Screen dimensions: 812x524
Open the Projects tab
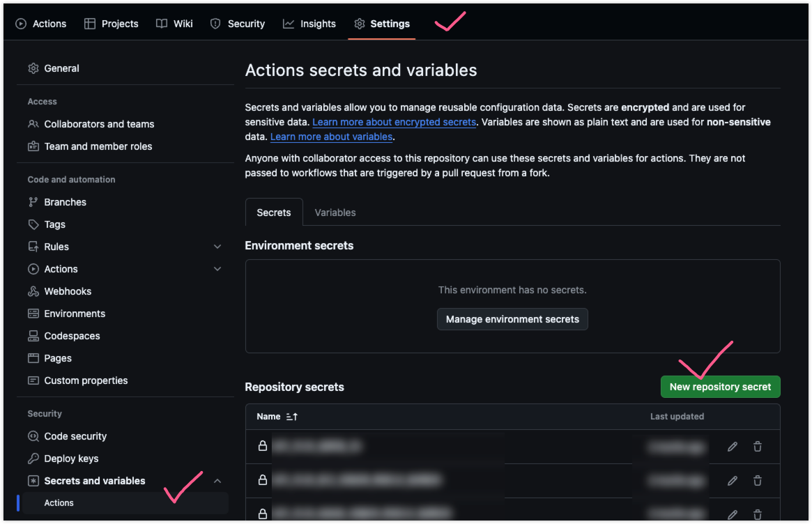tap(112, 24)
